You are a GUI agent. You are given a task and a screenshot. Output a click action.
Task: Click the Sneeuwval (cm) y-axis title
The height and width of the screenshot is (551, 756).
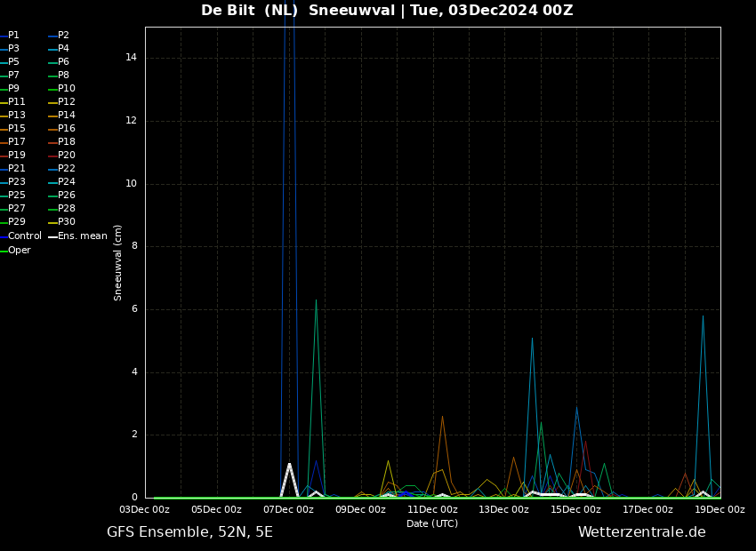tap(117, 263)
